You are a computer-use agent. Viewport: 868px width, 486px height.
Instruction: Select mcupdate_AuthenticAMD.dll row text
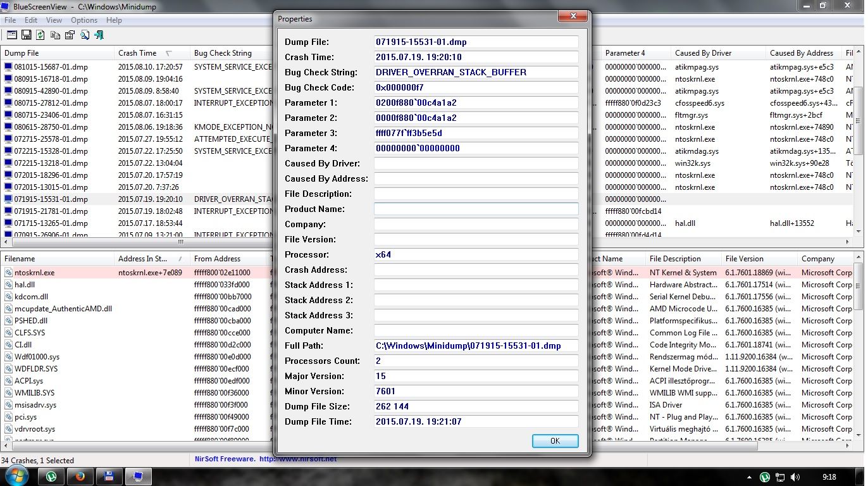tap(63, 309)
